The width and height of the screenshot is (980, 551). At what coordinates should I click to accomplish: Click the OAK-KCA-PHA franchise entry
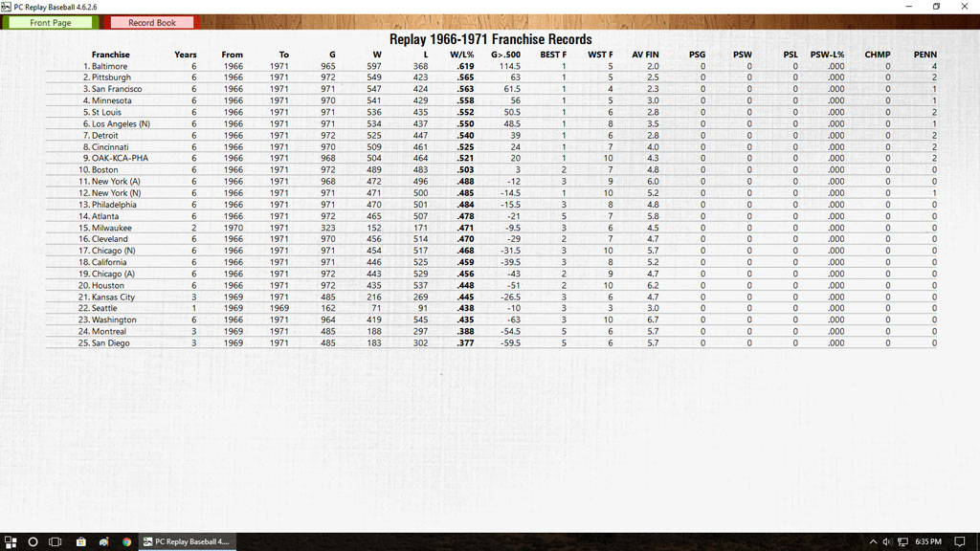(x=120, y=158)
